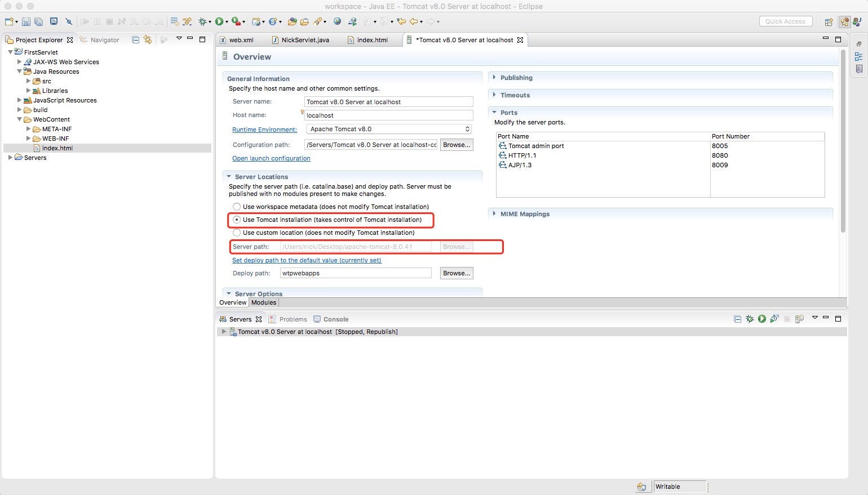The height and width of the screenshot is (495, 868).
Task: Toggle Link with Editor in Project Explorer
Action: [x=148, y=39]
